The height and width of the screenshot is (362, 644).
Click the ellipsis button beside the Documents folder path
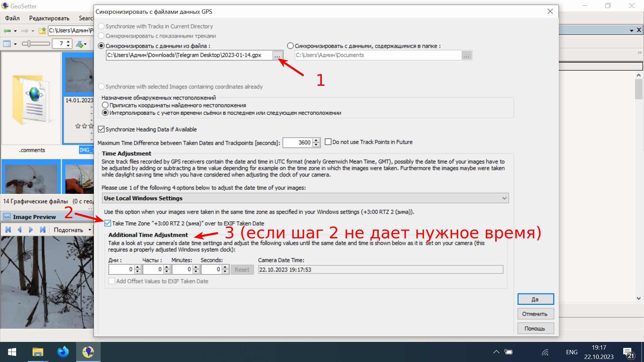point(467,55)
